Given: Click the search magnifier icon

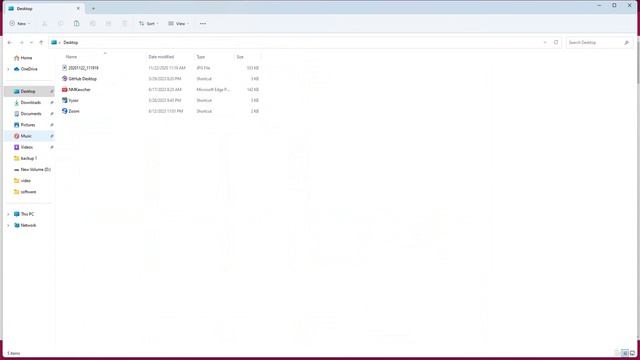Looking at the screenshot, I should click(627, 42).
